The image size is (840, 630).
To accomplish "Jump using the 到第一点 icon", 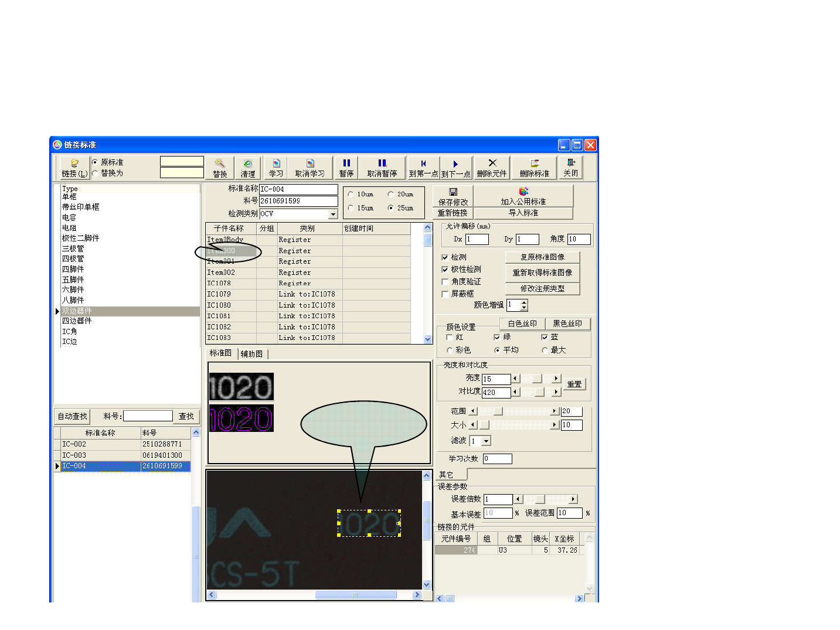I will click(423, 164).
